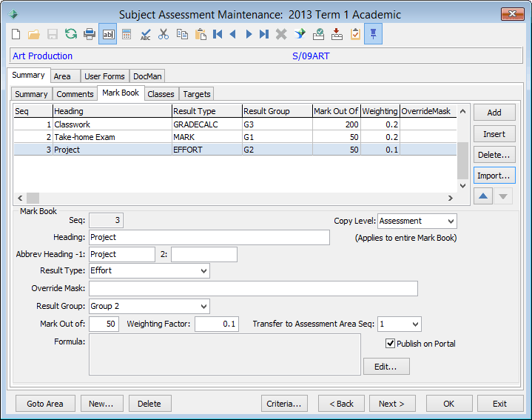Click into the Heading input field

coord(209,237)
